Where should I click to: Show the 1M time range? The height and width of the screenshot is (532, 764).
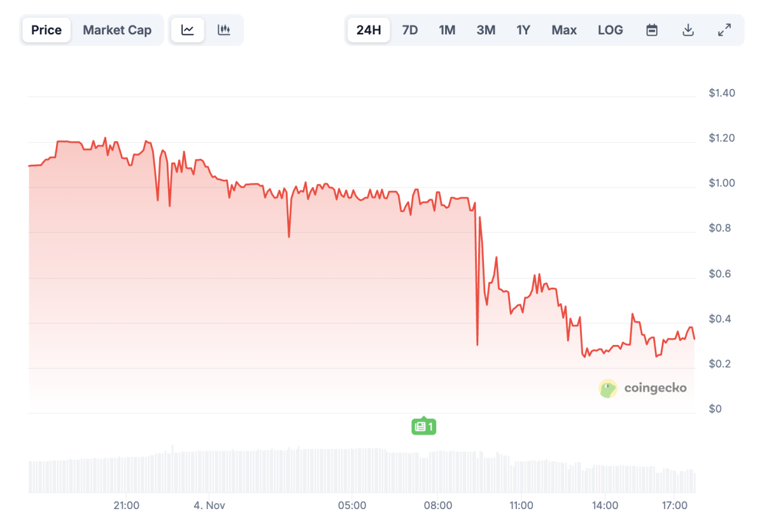[447, 30]
